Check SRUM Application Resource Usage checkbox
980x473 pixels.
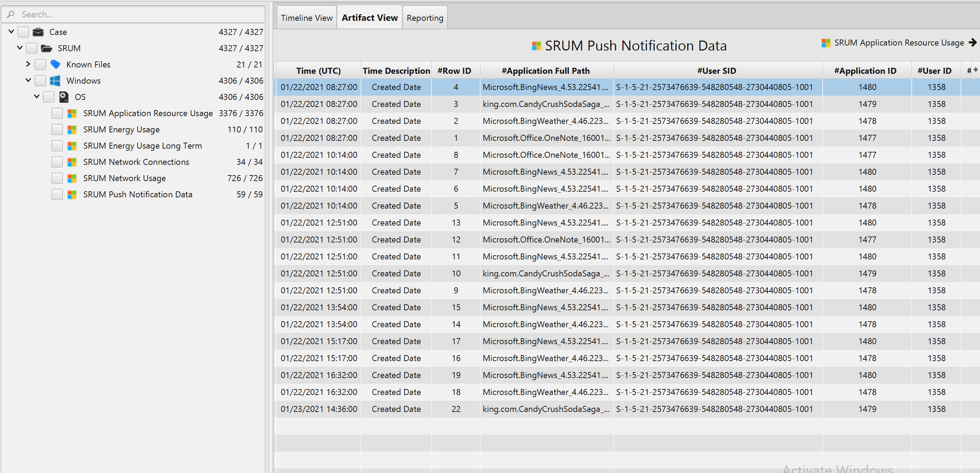click(57, 113)
